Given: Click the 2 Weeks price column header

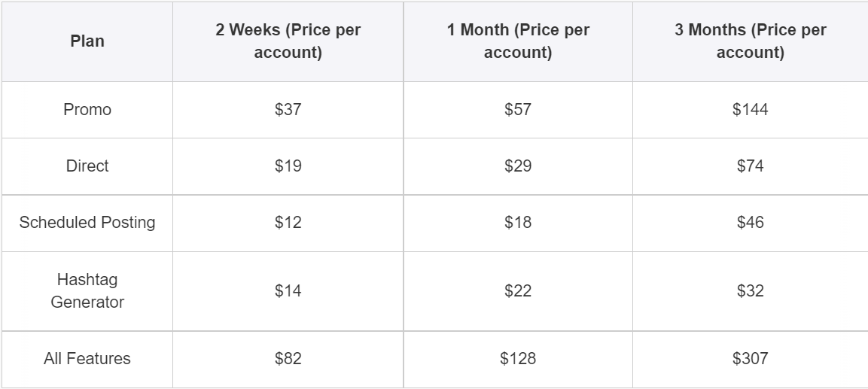Looking at the screenshot, I should (288, 41).
